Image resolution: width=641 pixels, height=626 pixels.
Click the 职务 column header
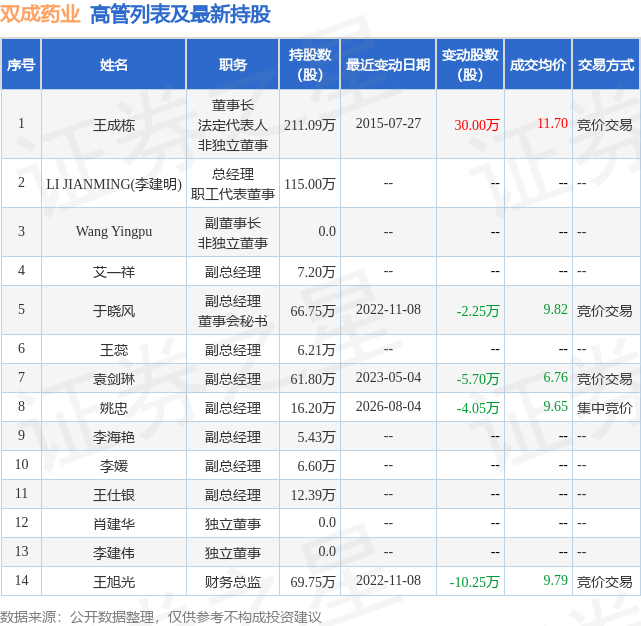point(233,65)
